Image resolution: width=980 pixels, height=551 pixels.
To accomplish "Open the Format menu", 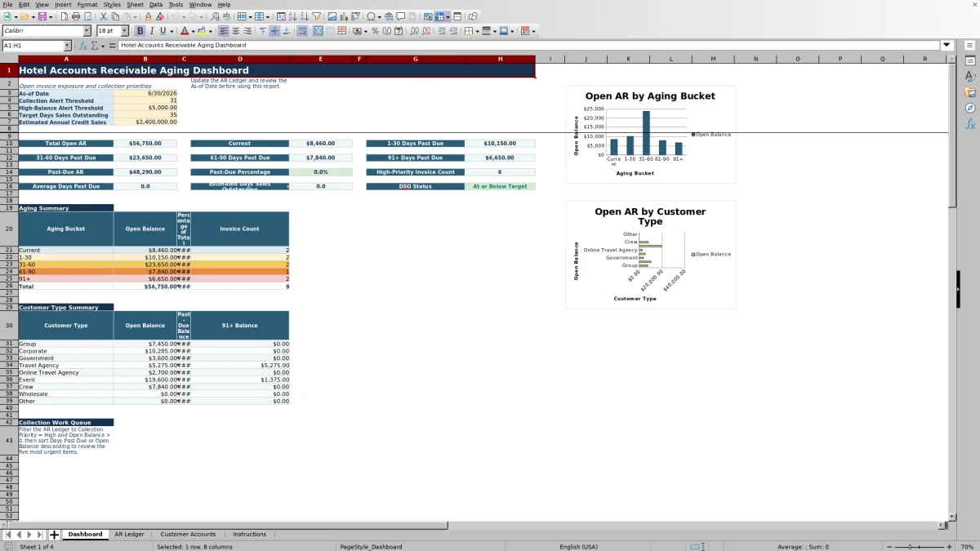I will [x=87, y=4].
